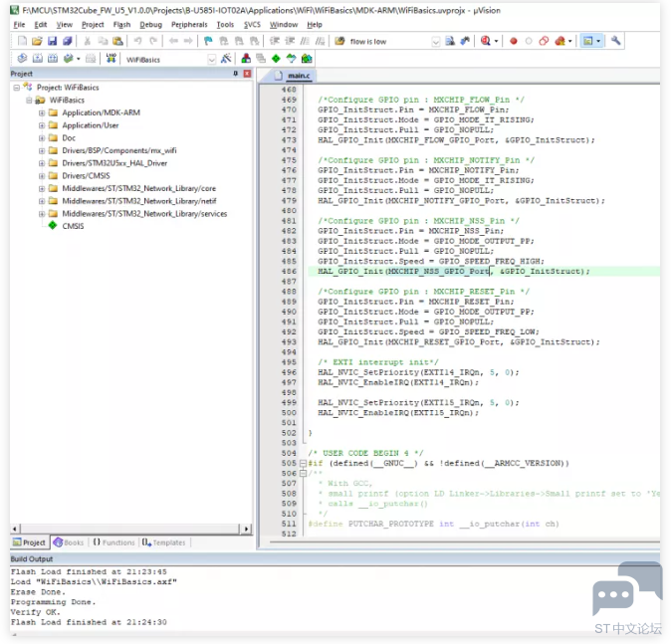Screen dimensions: 671x644
Task: Click the green Manage Run-Time Environment icon
Action: click(276, 59)
